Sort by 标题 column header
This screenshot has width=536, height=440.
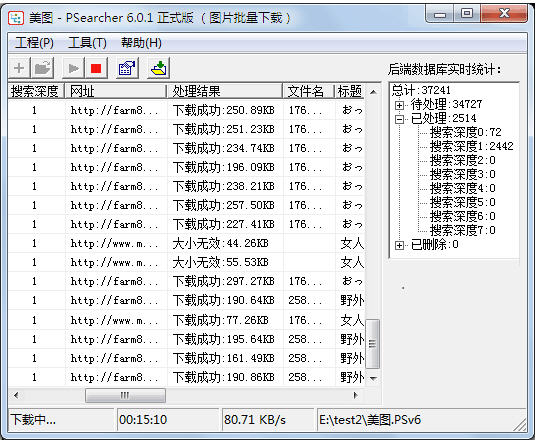coord(349,91)
